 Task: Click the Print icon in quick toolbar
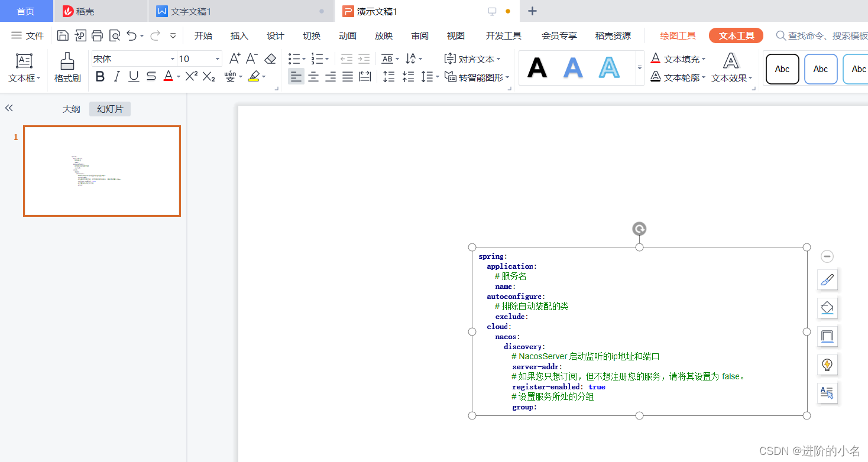tap(97, 35)
